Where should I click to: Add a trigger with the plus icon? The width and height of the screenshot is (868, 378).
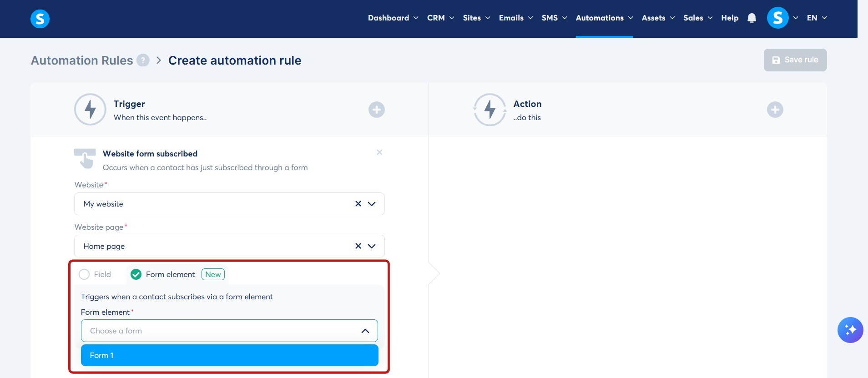tap(377, 110)
